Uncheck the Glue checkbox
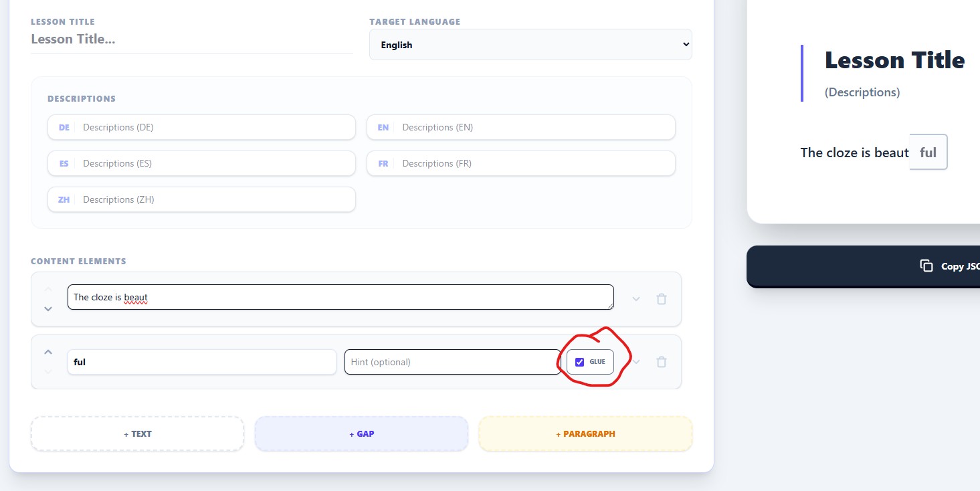Viewport: 980px width, 491px height. [580, 362]
